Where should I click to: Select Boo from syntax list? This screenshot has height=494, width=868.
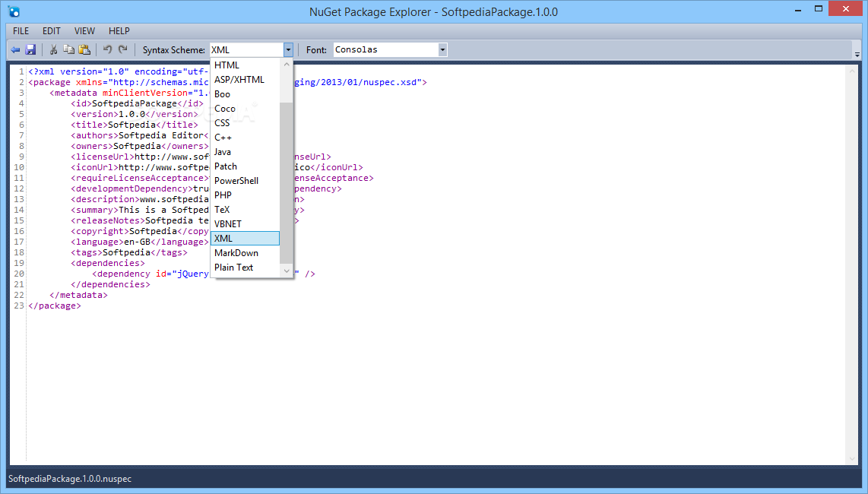(x=246, y=94)
